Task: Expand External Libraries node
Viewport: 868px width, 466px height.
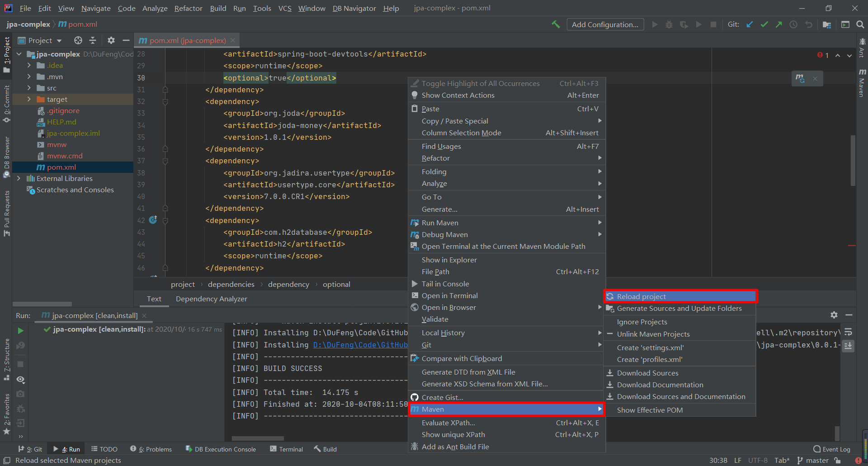Action: coord(19,178)
